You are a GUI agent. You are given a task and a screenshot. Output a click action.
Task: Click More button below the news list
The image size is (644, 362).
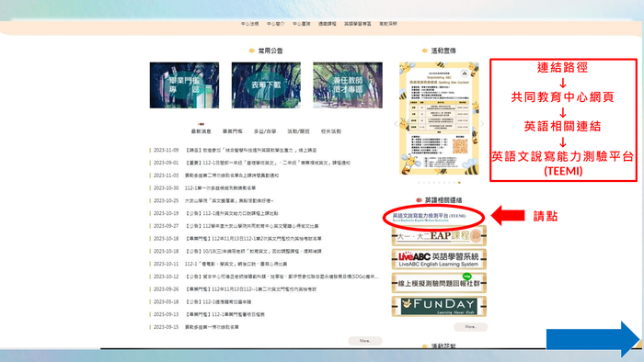click(x=365, y=341)
